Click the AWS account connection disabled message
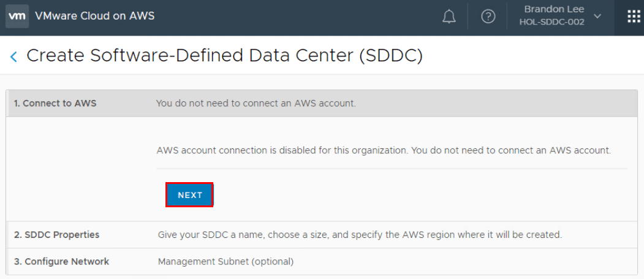 384,150
